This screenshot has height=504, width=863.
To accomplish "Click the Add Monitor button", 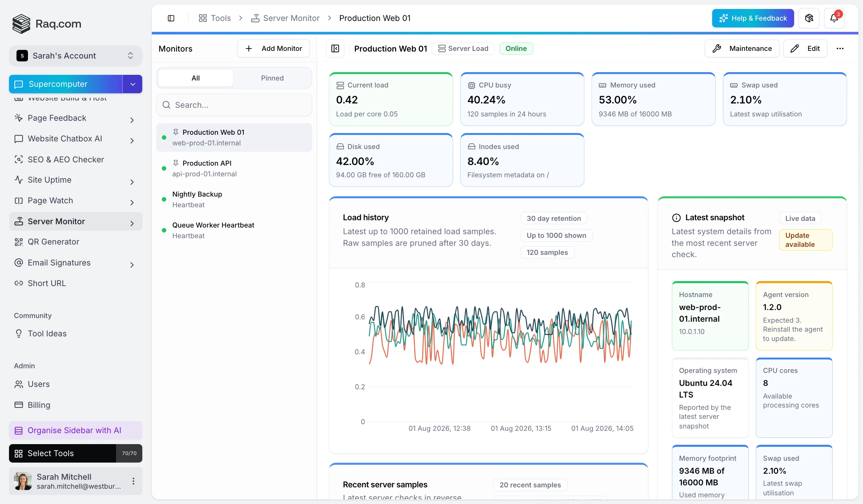I will (x=273, y=49).
